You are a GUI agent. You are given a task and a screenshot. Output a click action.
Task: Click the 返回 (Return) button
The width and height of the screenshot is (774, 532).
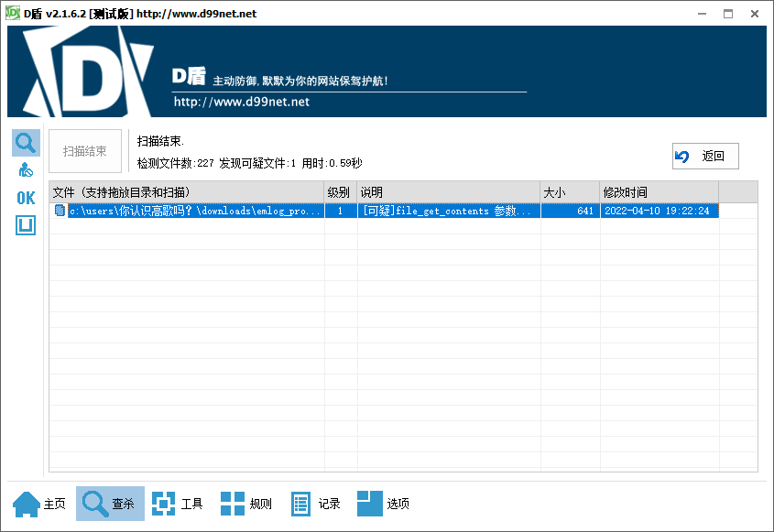[704, 156]
